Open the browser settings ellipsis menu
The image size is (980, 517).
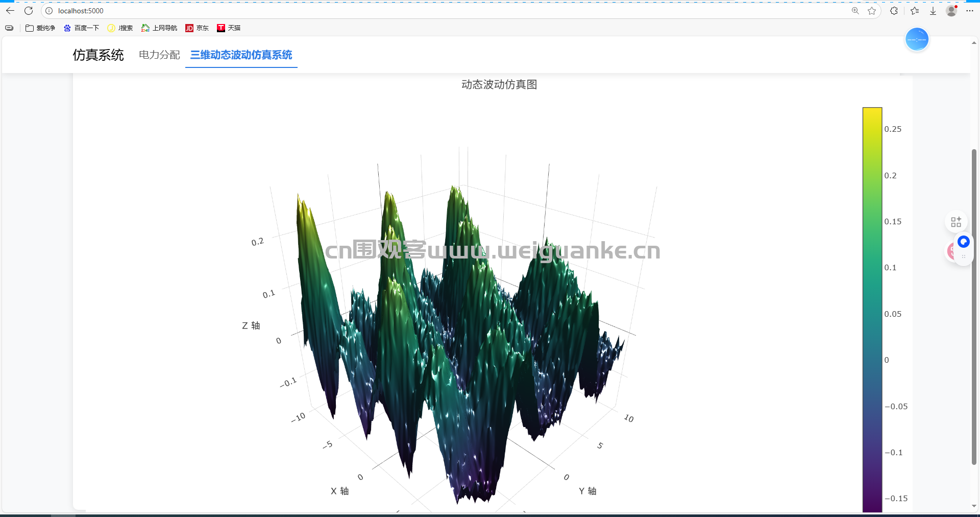970,11
